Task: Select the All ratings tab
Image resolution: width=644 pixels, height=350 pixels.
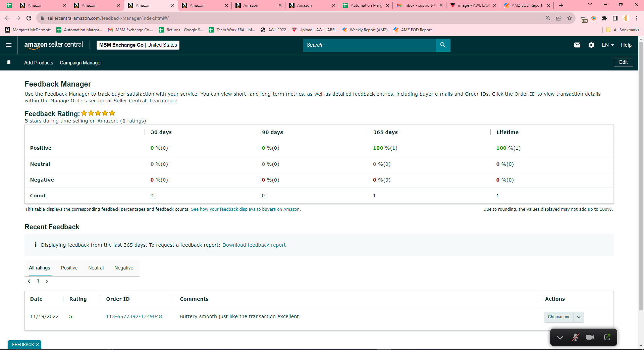Action: pyautogui.click(x=40, y=268)
